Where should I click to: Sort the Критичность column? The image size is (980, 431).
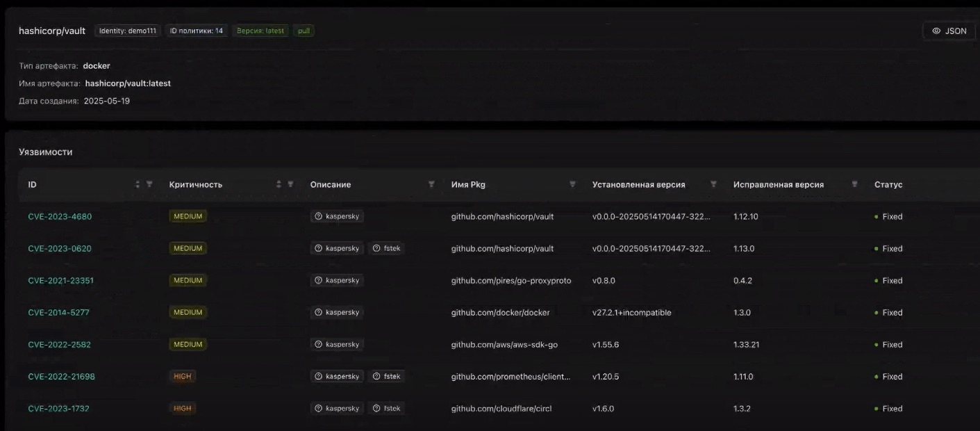click(279, 184)
